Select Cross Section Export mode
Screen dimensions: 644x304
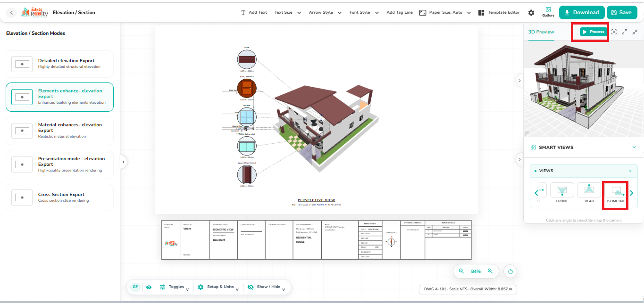pyautogui.click(x=59, y=197)
